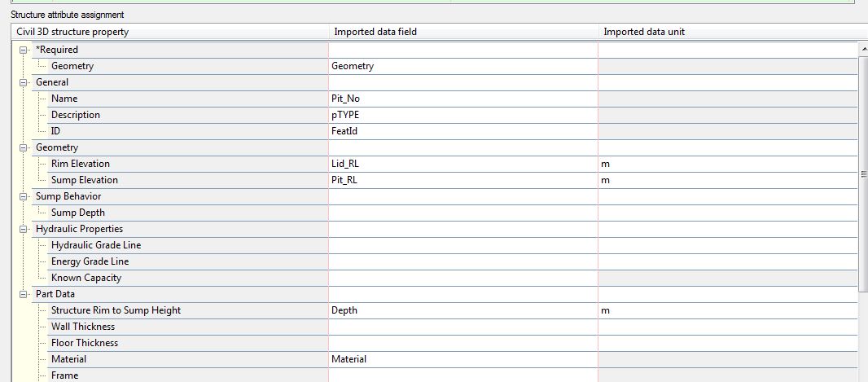Select the Wall Thickness property
Viewport: 868px width, 382px height.
pos(188,327)
